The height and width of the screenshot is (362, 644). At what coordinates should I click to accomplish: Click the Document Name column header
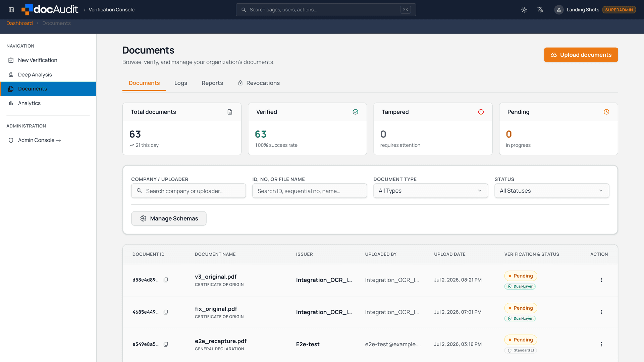[x=215, y=254]
